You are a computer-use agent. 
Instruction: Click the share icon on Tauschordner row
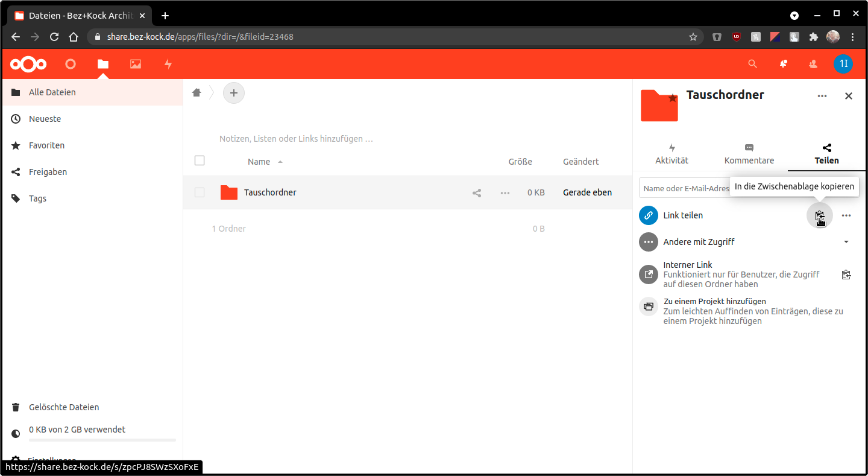coord(477,193)
